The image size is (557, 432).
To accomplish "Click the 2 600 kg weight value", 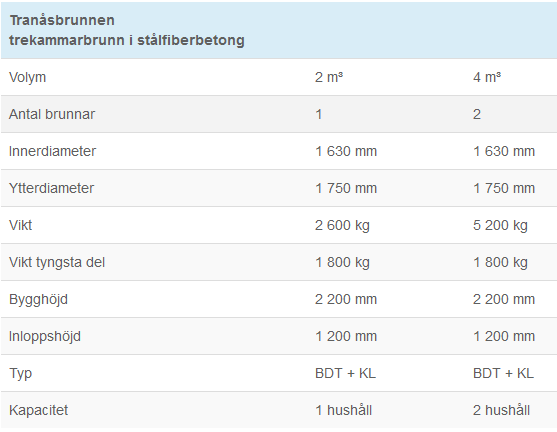I will pyautogui.click(x=342, y=226).
